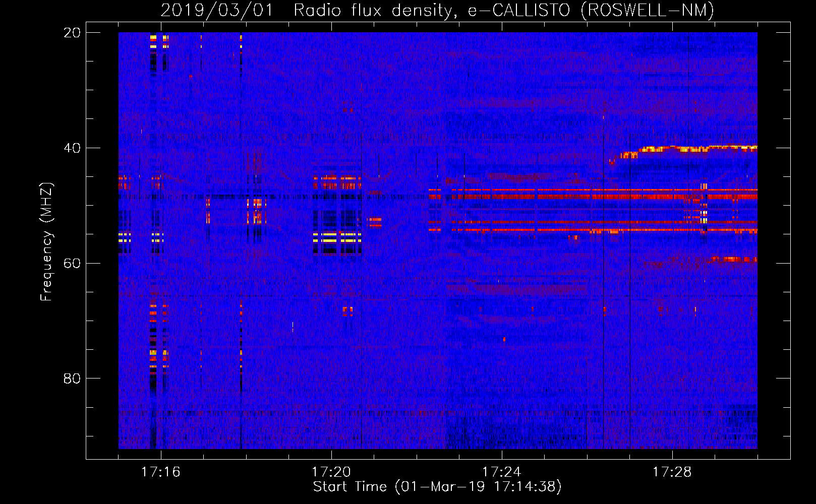Click the 17:16 time tick label
Viewport: 816px width, 504px height.
click(x=161, y=472)
